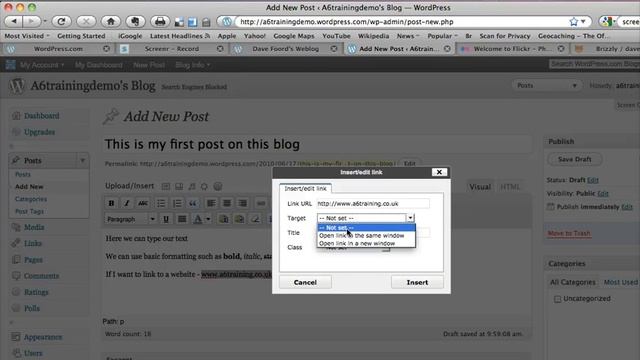Click the text color A icon
640x360 pixels.
(x=198, y=219)
